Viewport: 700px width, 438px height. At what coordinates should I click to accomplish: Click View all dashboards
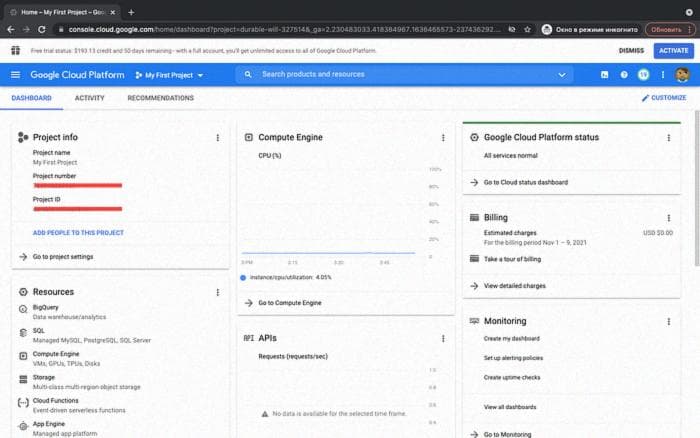(510, 407)
